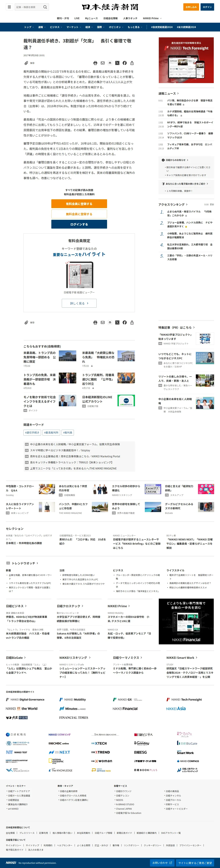Open the NIKKEI Tech Foresight banner ad
This screenshot has width=220, height=868.
(186, 60)
